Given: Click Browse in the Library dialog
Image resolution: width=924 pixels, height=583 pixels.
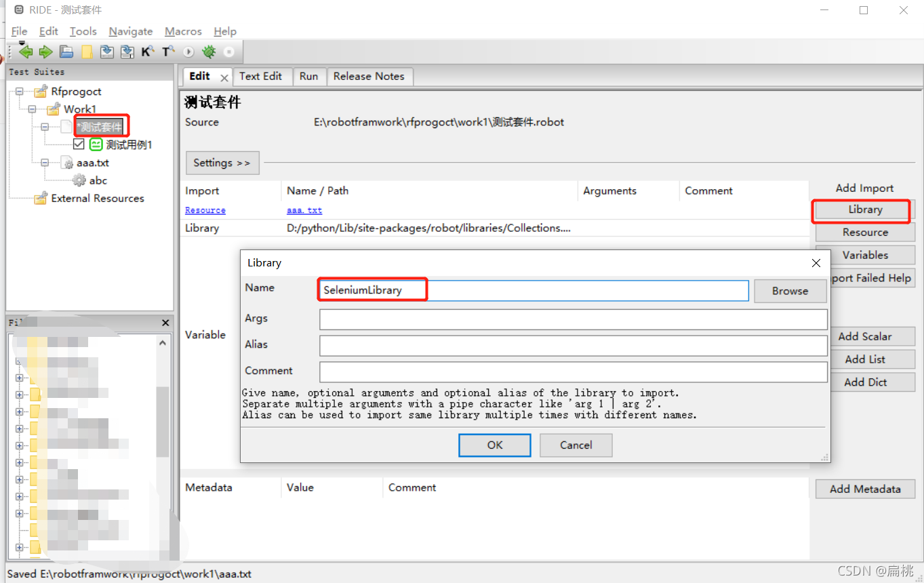Looking at the screenshot, I should (790, 291).
